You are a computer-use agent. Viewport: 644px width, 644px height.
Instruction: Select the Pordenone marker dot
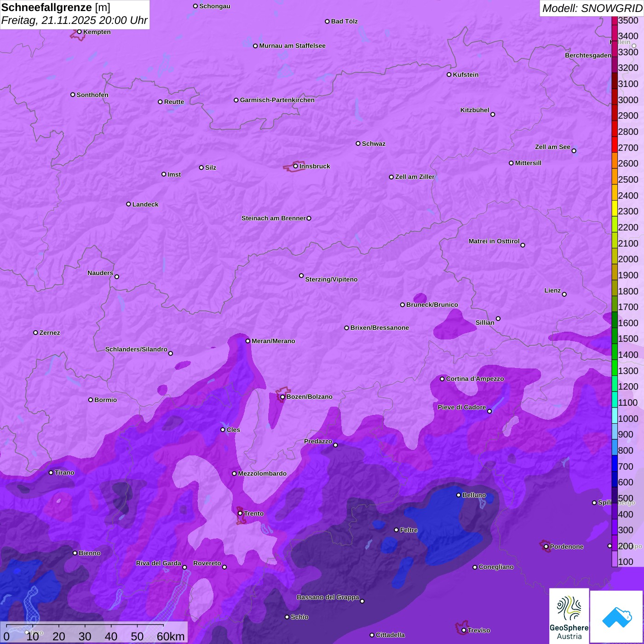pyautogui.click(x=546, y=547)
